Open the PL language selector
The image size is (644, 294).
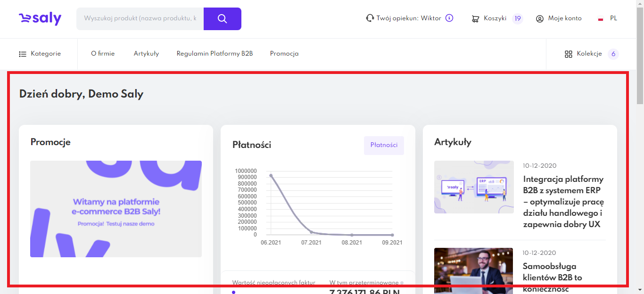(613, 18)
